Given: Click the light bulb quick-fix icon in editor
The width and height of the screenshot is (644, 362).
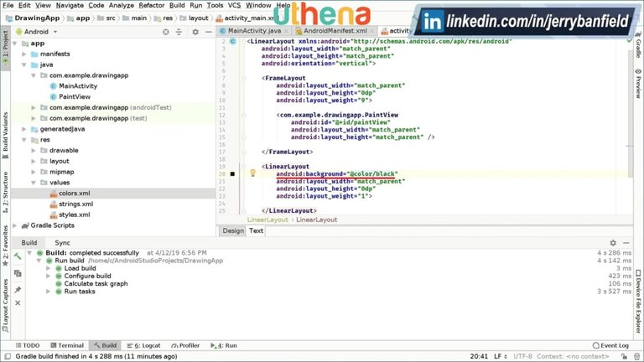Looking at the screenshot, I should tap(252, 173).
